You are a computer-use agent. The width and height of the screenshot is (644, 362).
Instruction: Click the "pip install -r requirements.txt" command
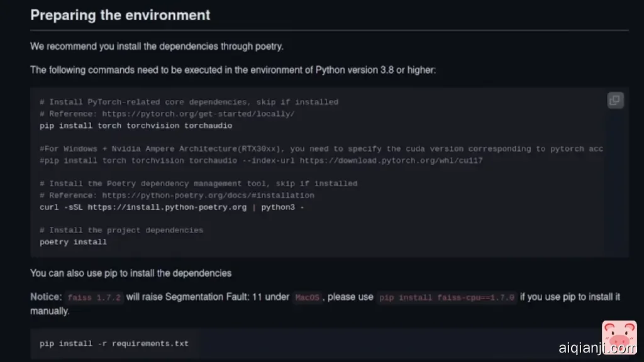click(x=114, y=343)
